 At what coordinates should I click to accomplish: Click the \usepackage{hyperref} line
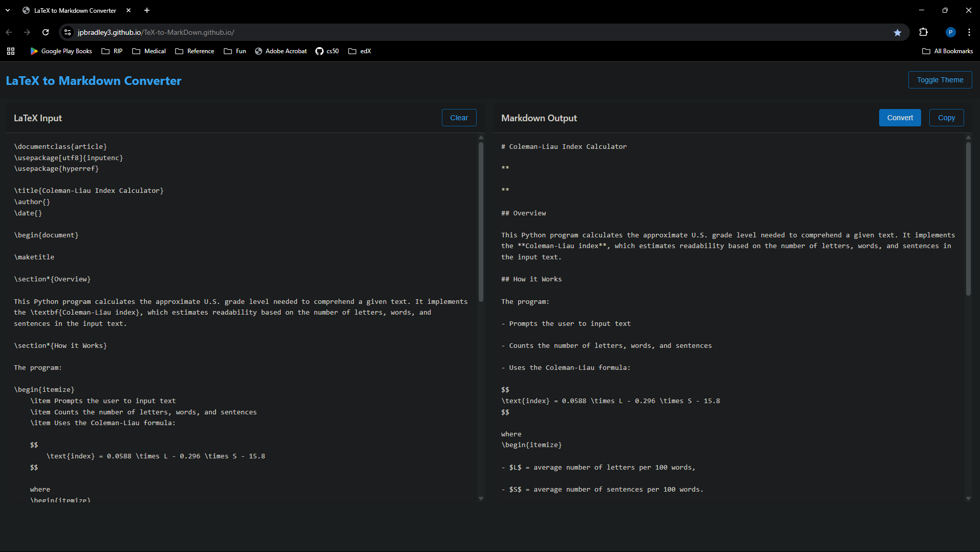coord(56,169)
